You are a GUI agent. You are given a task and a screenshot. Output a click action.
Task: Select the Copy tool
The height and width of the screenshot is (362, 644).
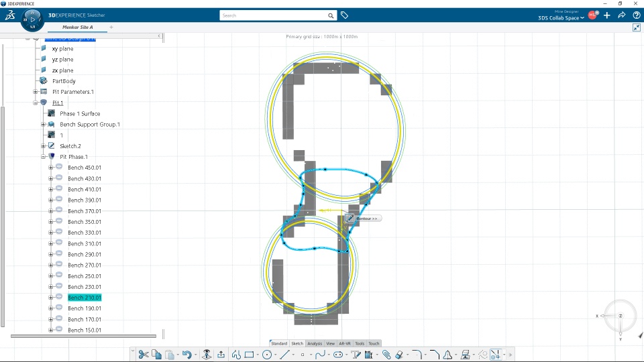[x=156, y=355]
